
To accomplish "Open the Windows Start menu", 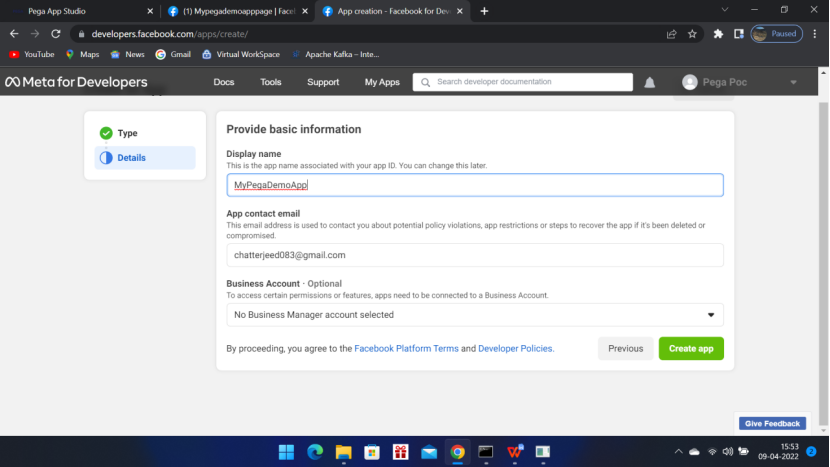I will [286, 452].
